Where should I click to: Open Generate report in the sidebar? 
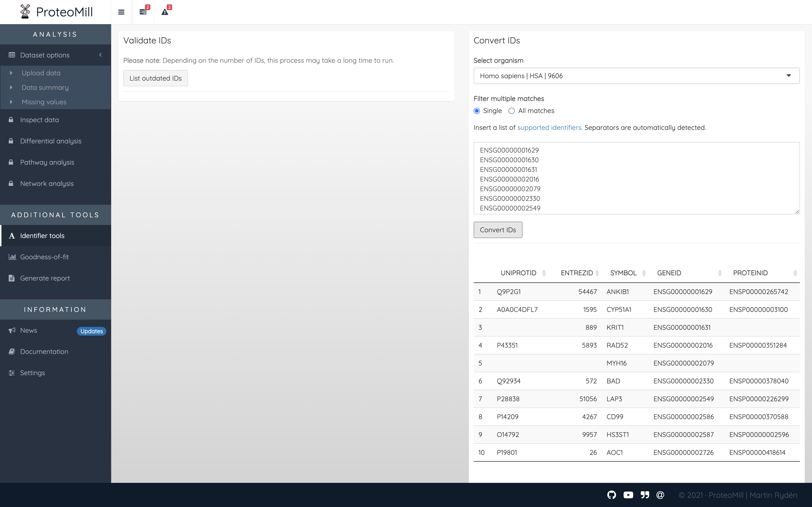coord(45,278)
